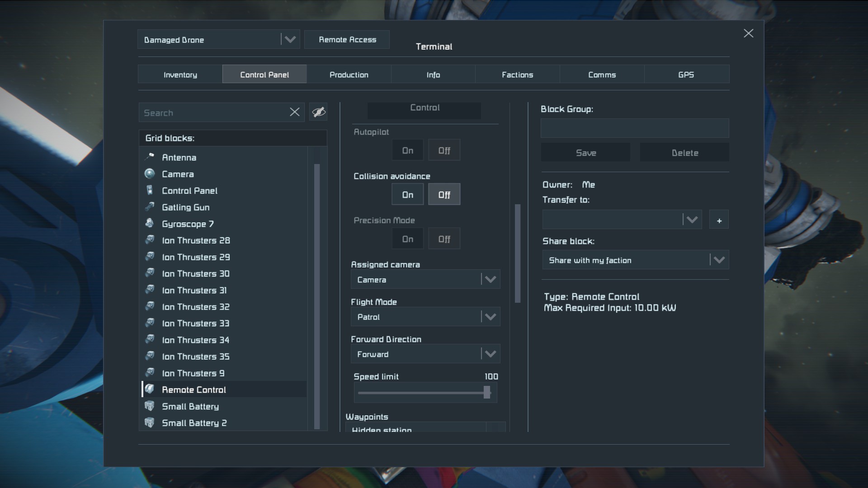Open the GPS tab
Viewport: 868px width, 488px height.
(686, 75)
